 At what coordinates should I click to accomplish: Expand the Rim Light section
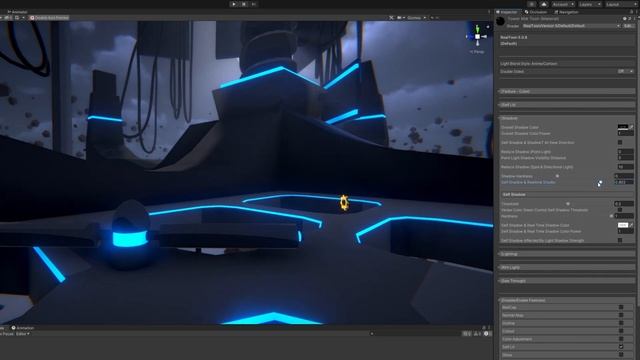point(567,267)
